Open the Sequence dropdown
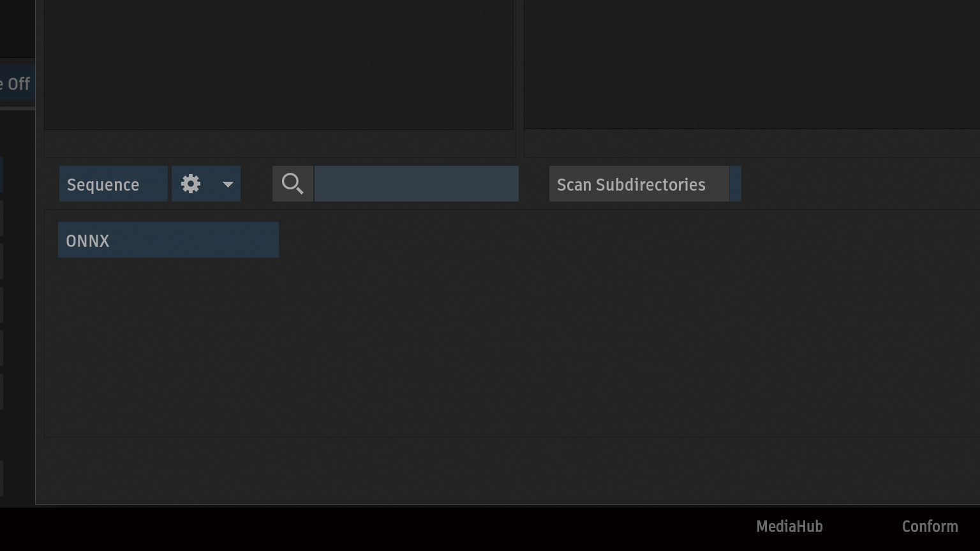The width and height of the screenshot is (980, 551). [x=114, y=184]
